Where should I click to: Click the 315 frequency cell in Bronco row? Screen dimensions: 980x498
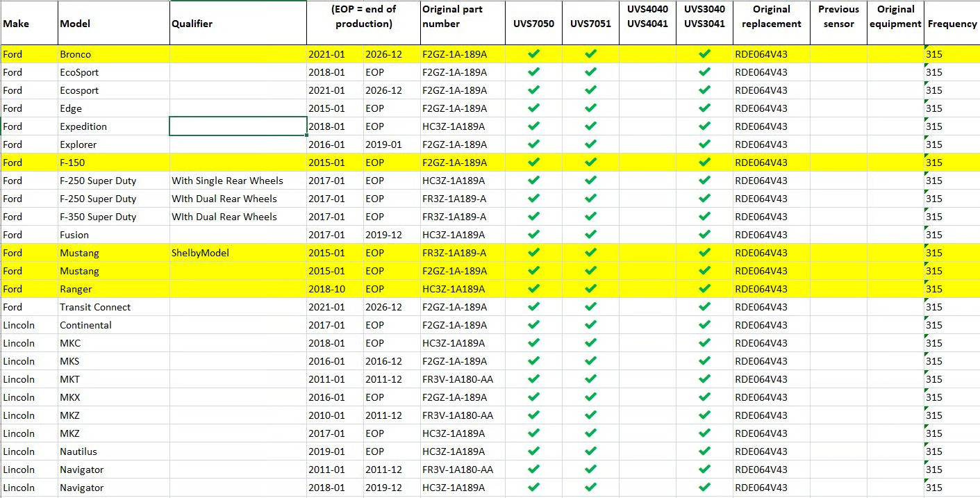(952, 54)
